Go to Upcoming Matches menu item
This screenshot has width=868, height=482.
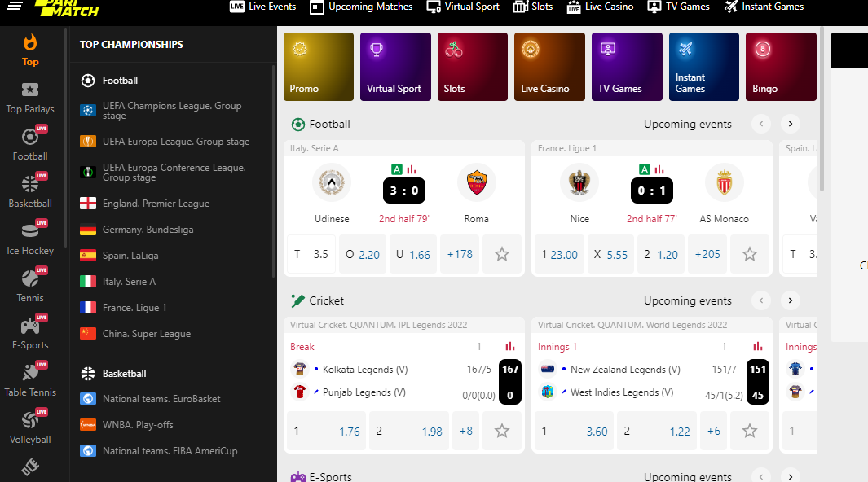tap(362, 7)
